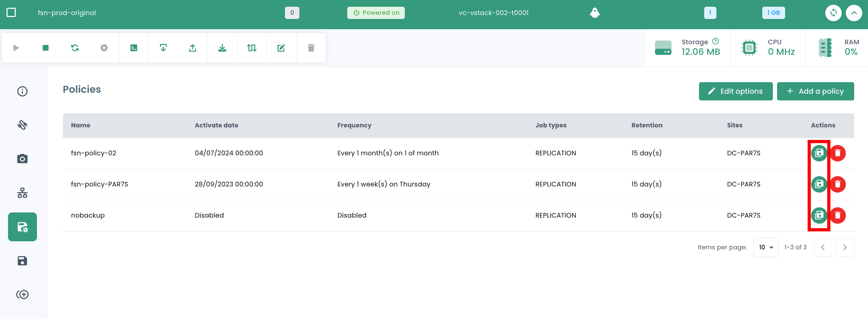This screenshot has width=868, height=319.
Task: Open the VM console terminal icon
Action: (x=134, y=48)
